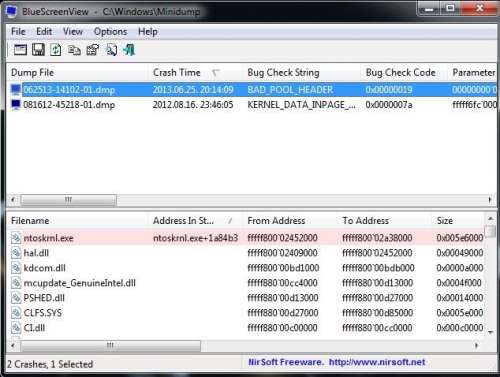Click file icon next to PSHED.dll
Viewport: 500px width, 377px height.
click(16, 298)
